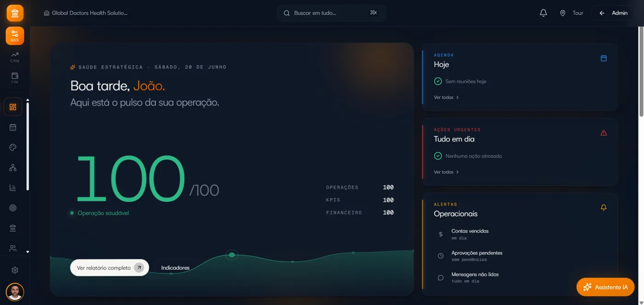Click the dollar icon beside Contas vencidas
The image size is (644, 305).
pos(441,234)
